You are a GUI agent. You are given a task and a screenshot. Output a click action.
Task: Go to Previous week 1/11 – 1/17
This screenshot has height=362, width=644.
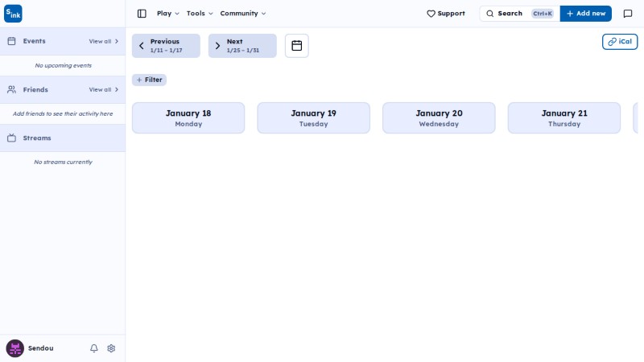pos(166,46)
